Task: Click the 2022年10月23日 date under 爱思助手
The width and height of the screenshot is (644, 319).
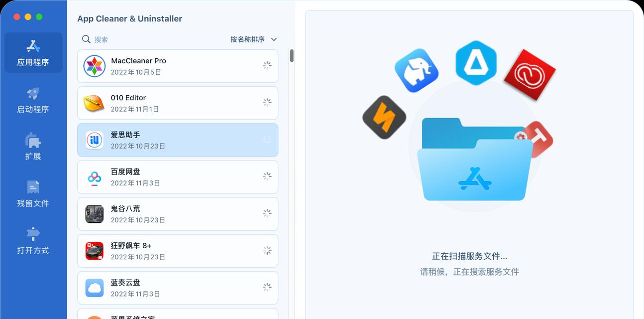Action: (x=138, y=146)
